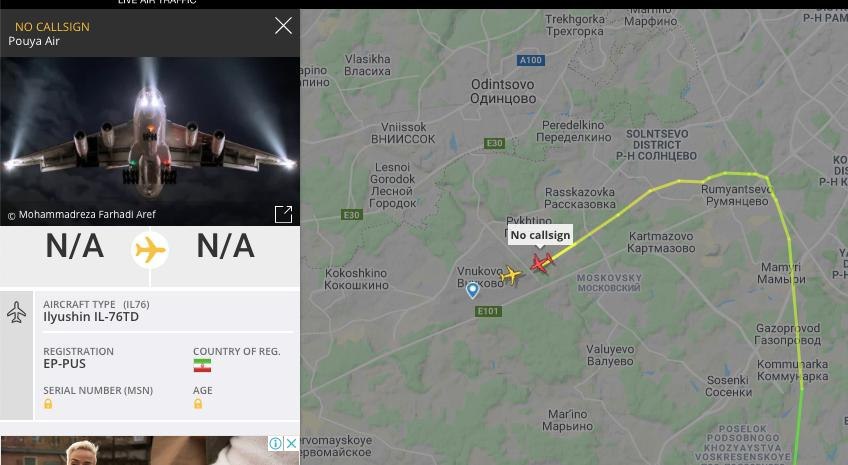Open aircraft photo in external view
The height and width of the screenshot is (465, 848).
tap(283, 214)
